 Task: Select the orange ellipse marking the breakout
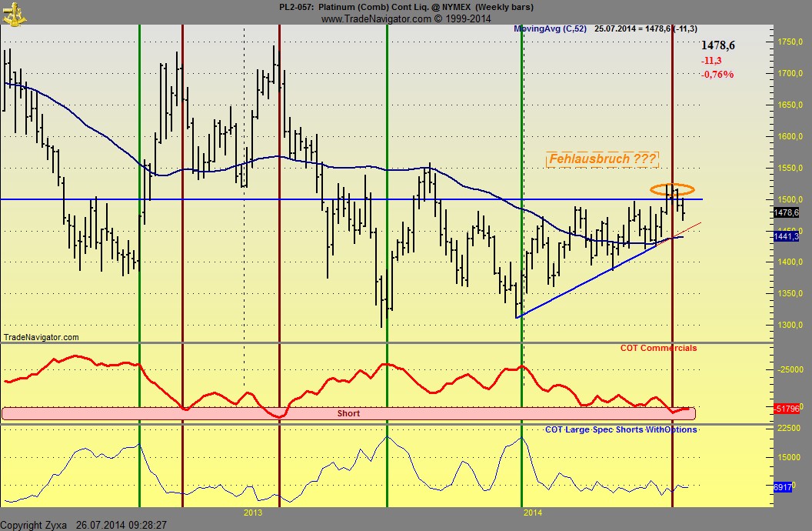672,189
